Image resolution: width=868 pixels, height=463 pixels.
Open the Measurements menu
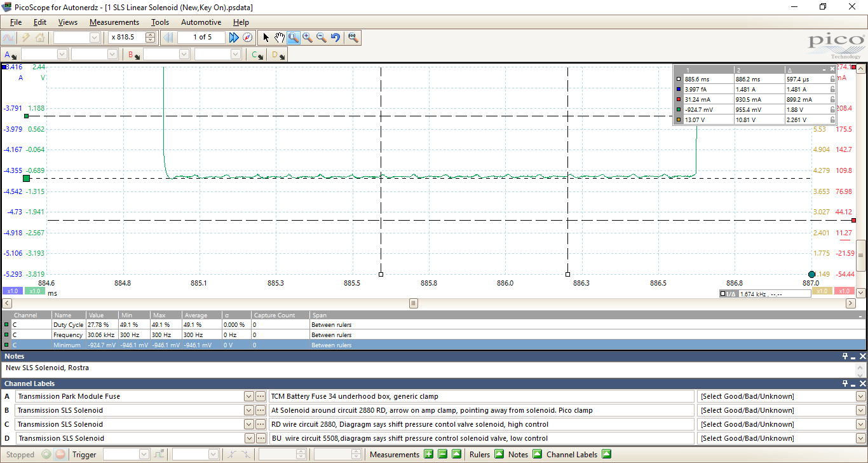click(114, 22)
